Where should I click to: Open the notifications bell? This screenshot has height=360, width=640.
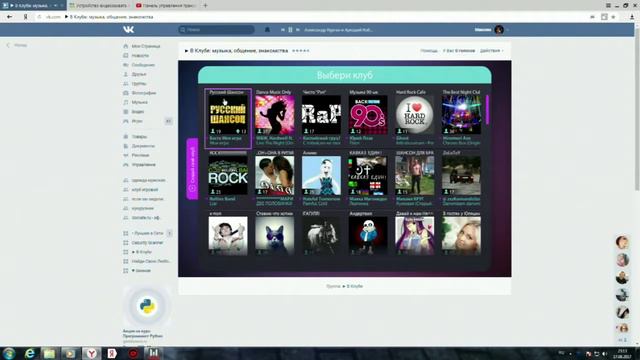point(267,29)
